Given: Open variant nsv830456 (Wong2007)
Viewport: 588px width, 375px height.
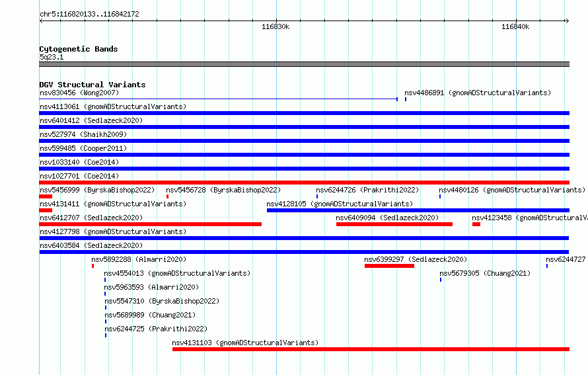Looking at the screenshot, I should pyautogui.click(x=79, y=93).
